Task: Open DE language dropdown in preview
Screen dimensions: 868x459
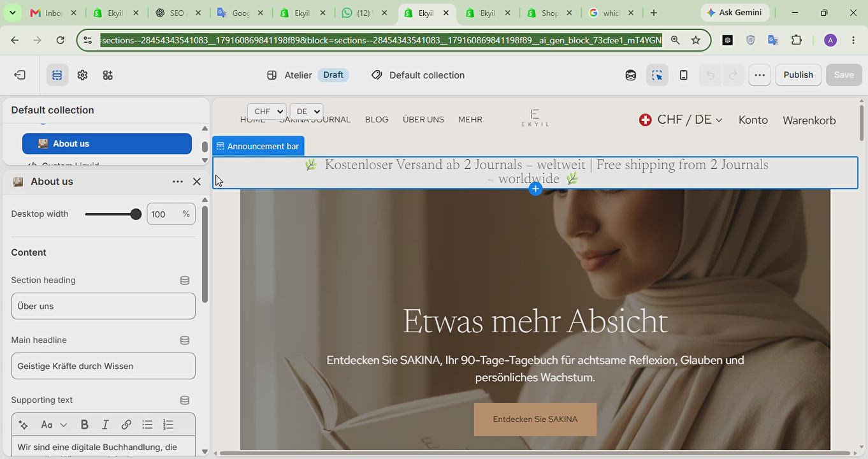Action: (x=306, y=112)
